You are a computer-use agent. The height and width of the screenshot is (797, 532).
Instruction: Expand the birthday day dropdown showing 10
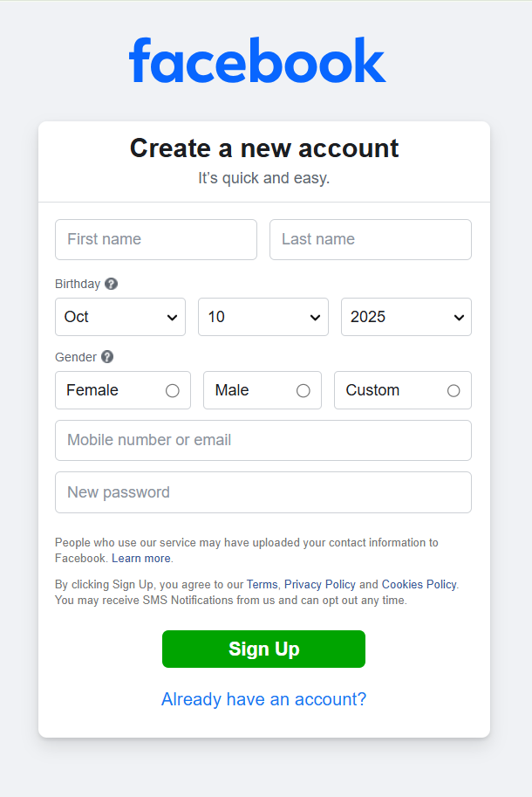point(263,317)
